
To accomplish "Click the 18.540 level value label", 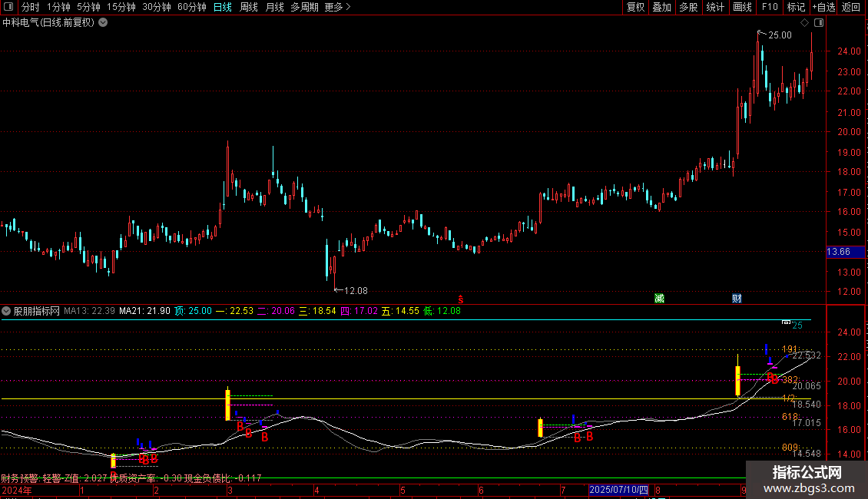I will click(807, 405).
